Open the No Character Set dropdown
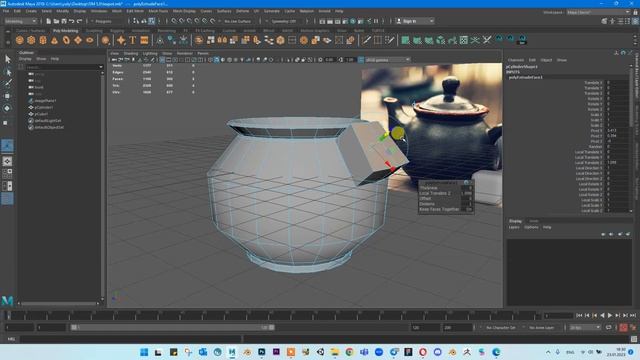 pyautogui.click(x=502, y=327)
